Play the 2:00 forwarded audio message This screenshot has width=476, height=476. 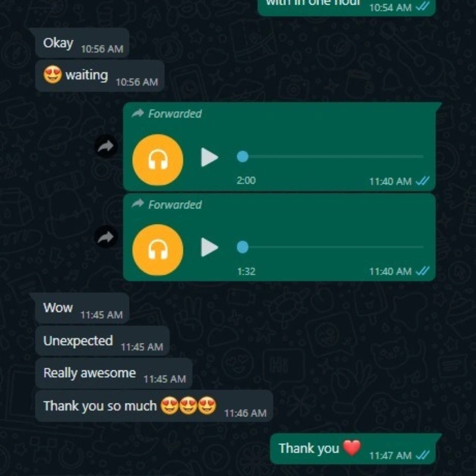pyautogui.click(x=210, y=157)
